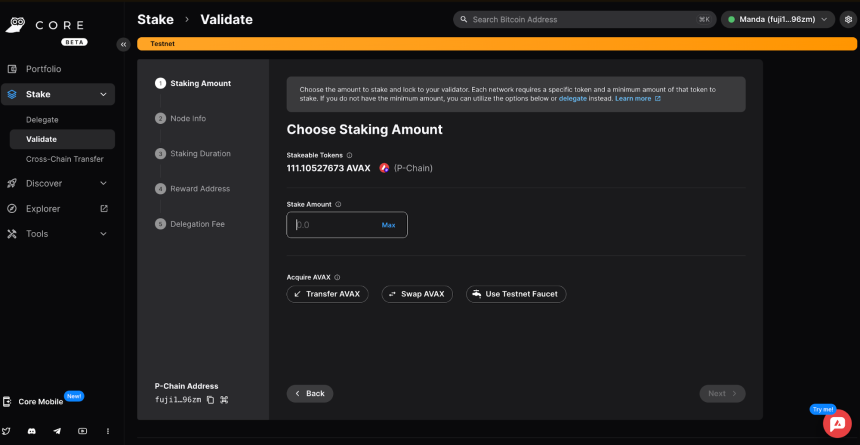
Task: Click the fuji1…96zn address text
Action: click(x=178, y=400)
